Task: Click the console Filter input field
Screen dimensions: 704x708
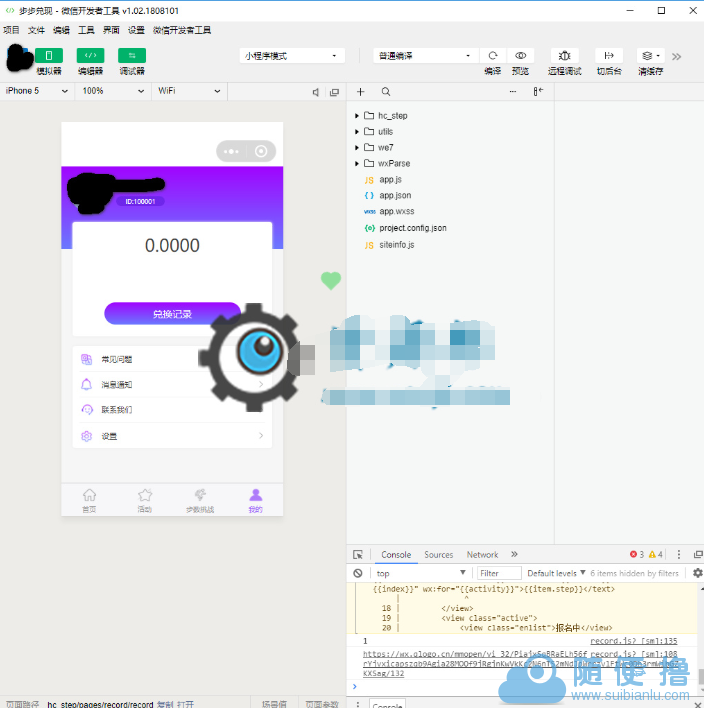Action: click(499, 573)
